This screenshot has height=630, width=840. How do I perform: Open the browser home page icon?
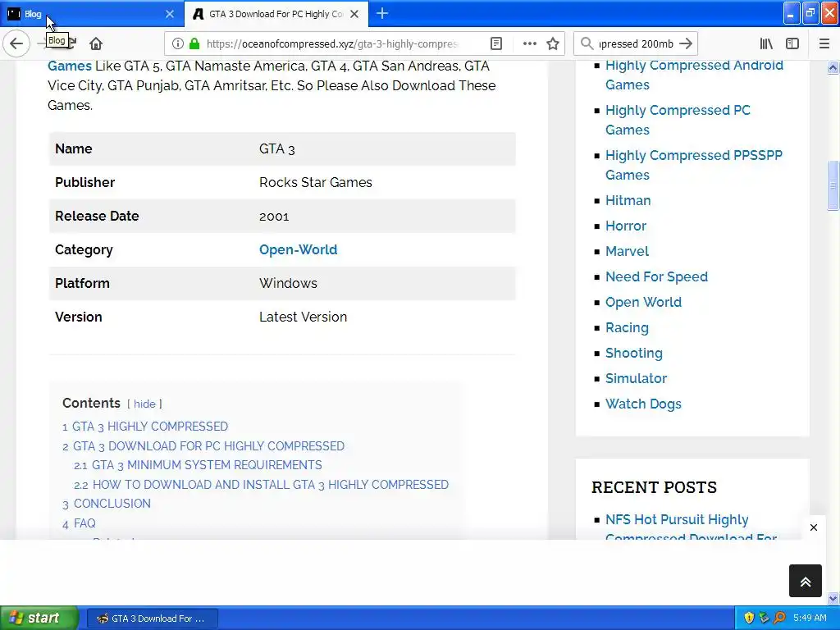point(96,43)
